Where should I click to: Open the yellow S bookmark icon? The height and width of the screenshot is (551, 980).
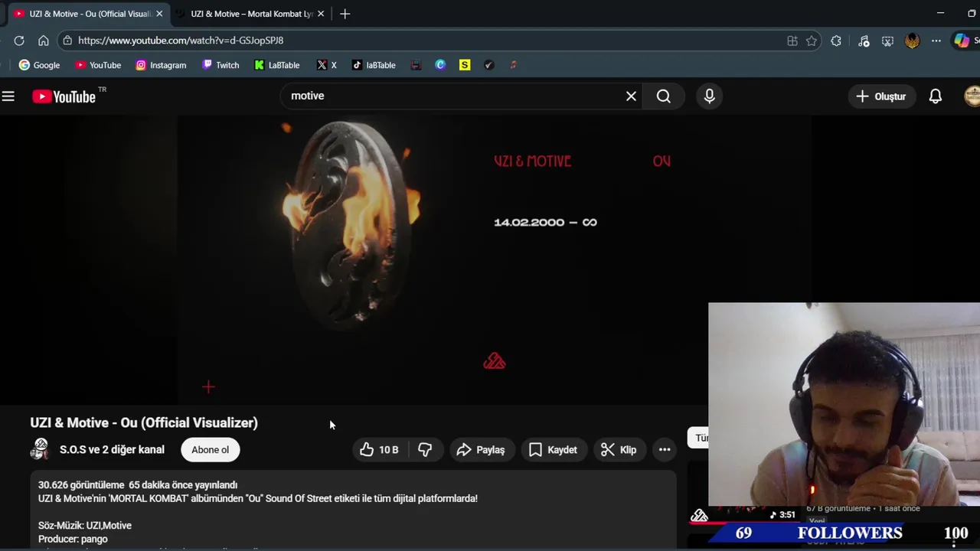pos(465,65)
